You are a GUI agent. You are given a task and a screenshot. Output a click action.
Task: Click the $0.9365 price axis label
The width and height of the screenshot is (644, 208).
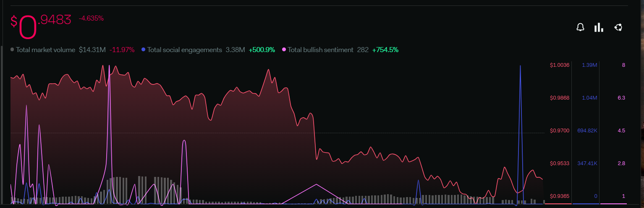(x=560, y=196)
